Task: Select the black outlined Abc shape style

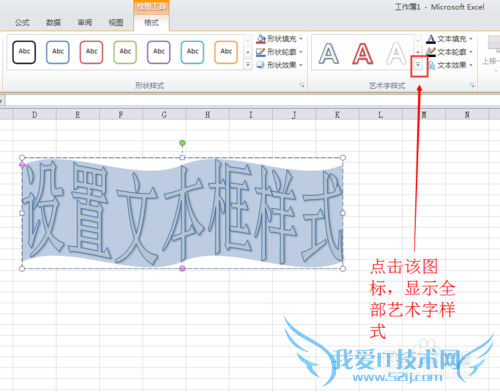Action: point(24,52)
